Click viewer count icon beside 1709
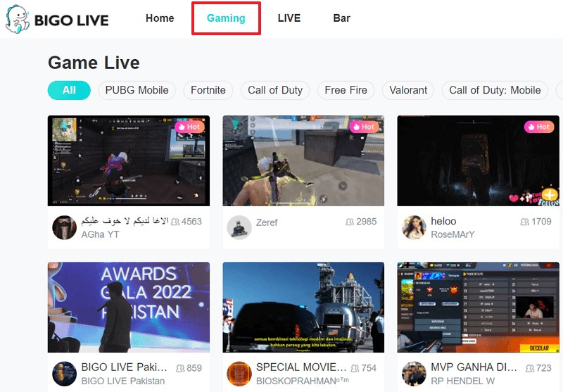 coord(524,222)
